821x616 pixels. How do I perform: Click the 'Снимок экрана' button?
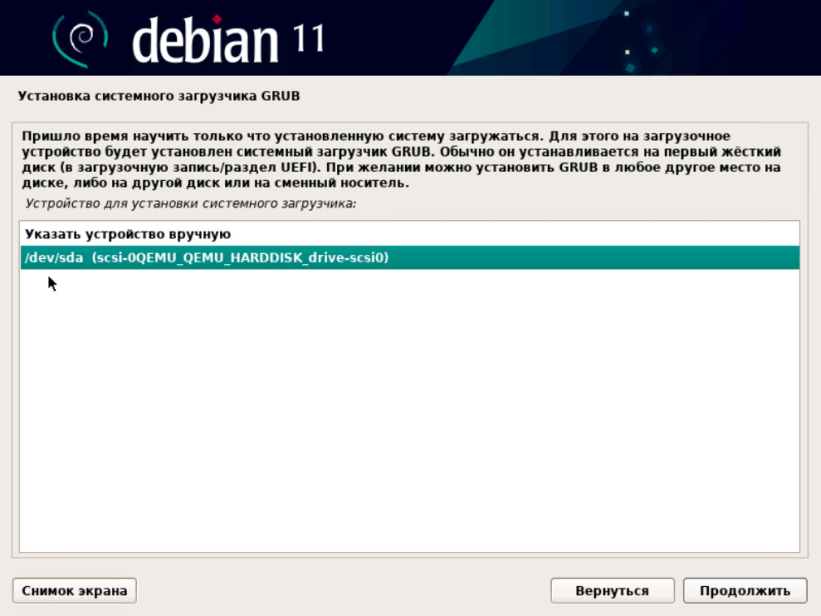74,591
